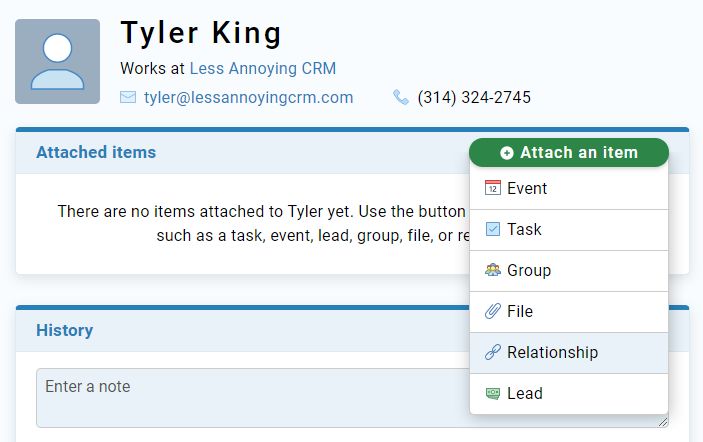The width and height of the screenshot is (703, 442).
Task: Open the Less Annoying CRM company link
Action: tap(263, 69)
